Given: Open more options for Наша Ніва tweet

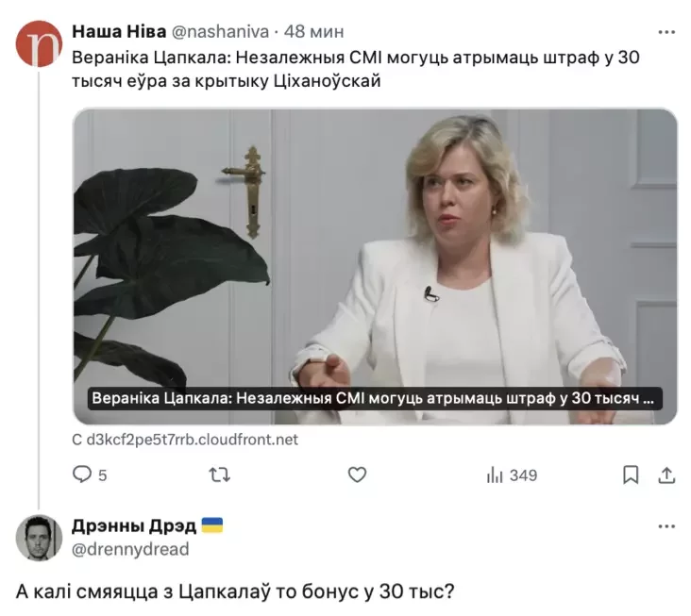Looking at the screenshot, I should pos(666,32).
